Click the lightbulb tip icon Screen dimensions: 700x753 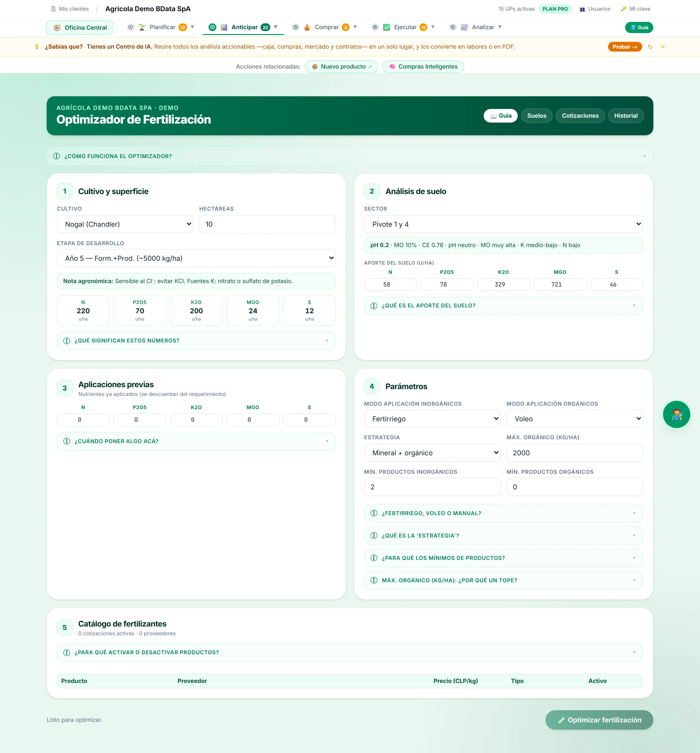pos(37,47)
